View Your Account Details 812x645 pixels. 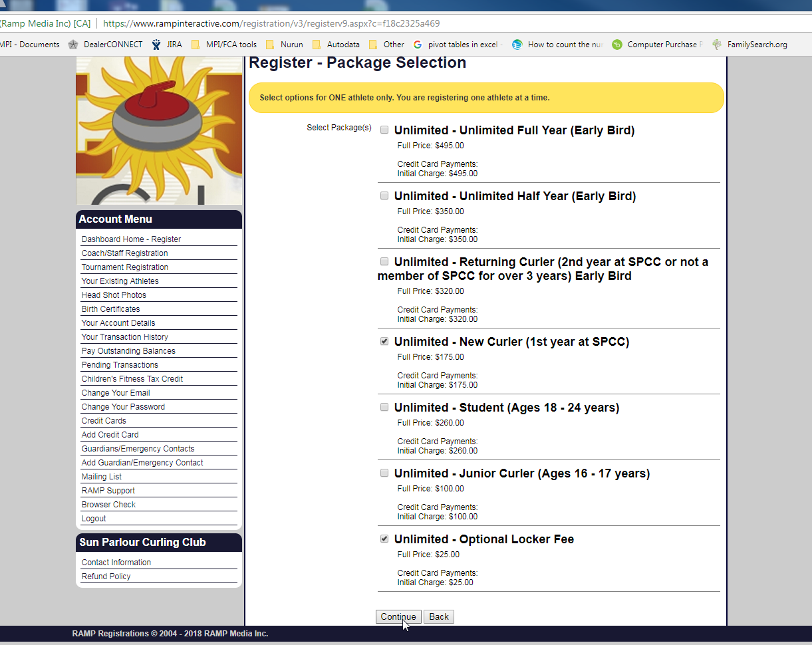118,323
